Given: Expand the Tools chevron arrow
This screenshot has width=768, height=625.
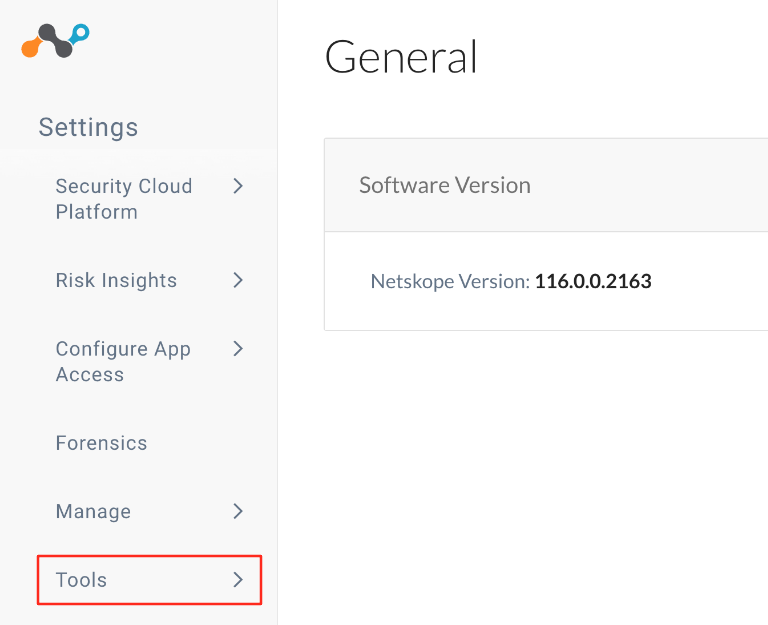Looking at the screenshot, I should pyautogui.click(x=238, y=580).
